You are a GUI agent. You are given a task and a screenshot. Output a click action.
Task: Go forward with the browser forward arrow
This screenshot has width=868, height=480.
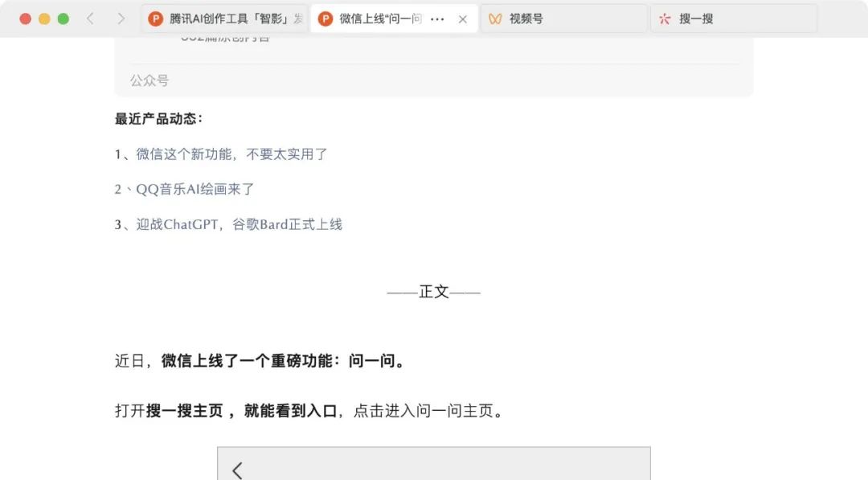click(x=121, y=18)
